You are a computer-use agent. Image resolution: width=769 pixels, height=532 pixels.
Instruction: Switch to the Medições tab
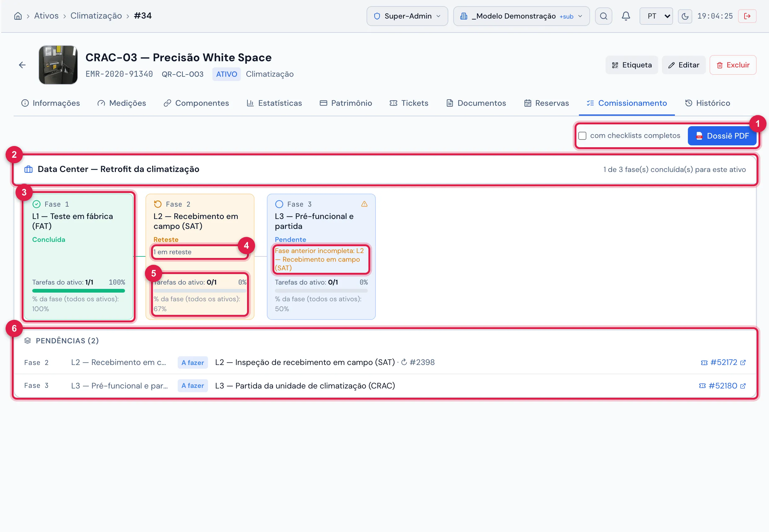(121, 103)
